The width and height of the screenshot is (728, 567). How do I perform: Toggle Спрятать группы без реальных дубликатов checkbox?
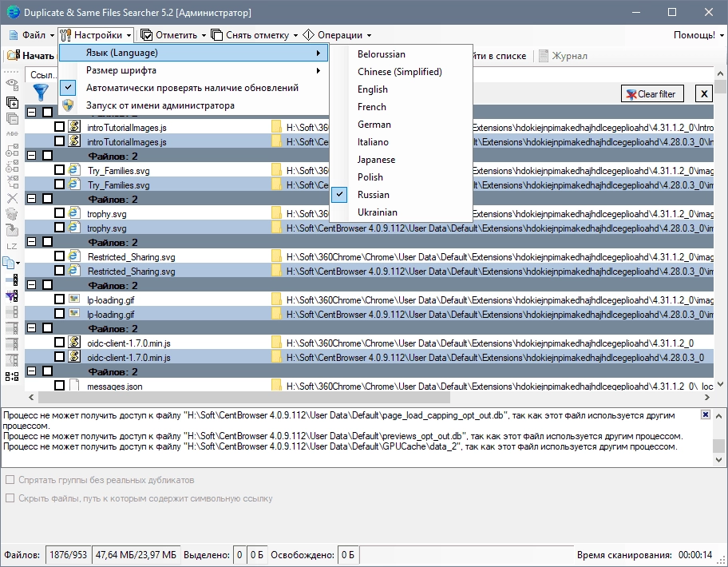point(10,480)
